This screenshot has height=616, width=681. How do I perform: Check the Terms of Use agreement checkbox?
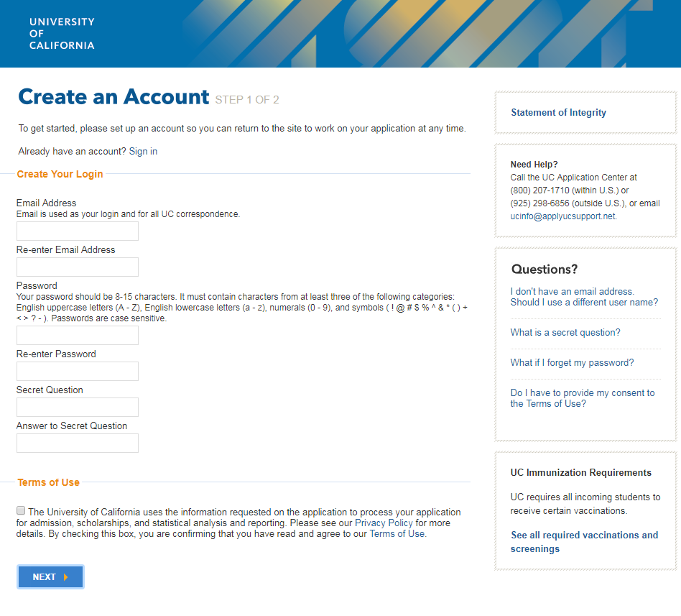[21, 511]
